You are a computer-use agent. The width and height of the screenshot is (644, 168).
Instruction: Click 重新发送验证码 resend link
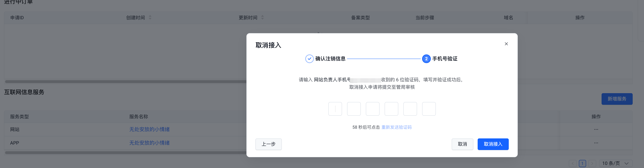[x=396, y=127]
